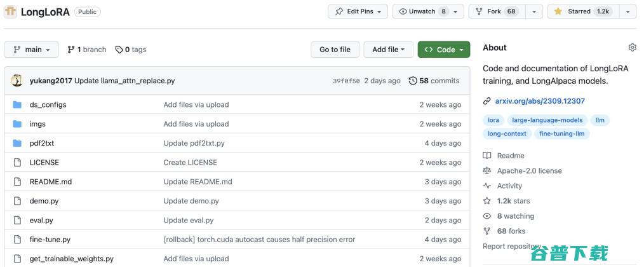Open the LICENSE file name
This screenshot has width=644, height=267.
click(44, 163)
